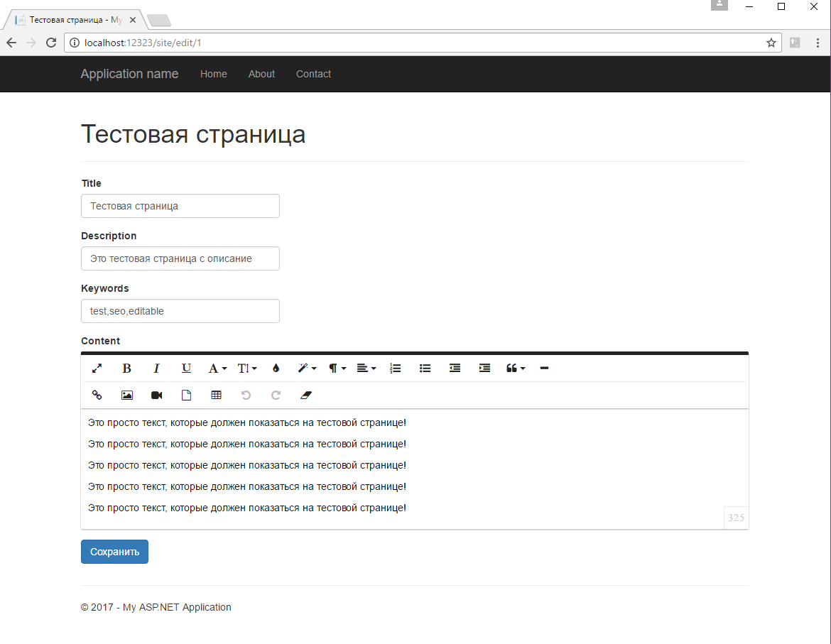Click the insert image icon
The width and height of the screenshot is (831, 644).
(126, 395)
